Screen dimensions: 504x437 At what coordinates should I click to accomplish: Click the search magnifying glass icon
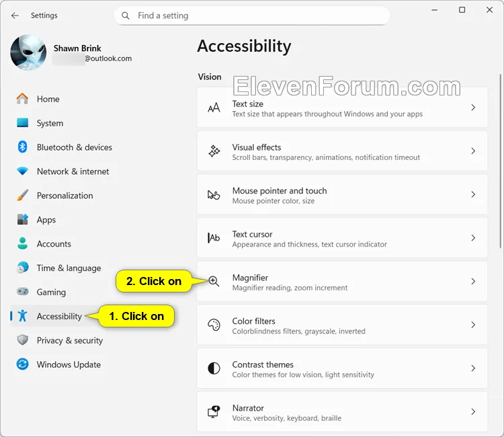pyautogui.click(x=126, y=15)
